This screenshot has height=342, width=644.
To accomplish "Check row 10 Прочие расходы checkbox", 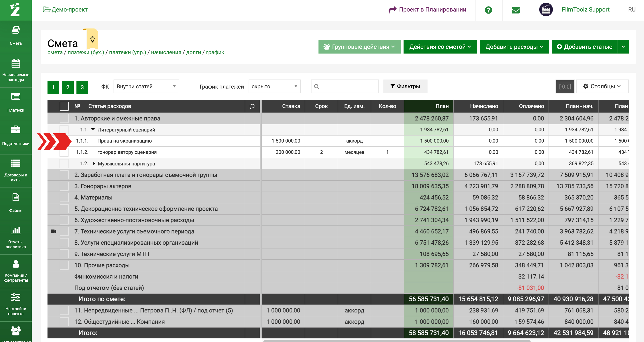I will click(x=64, y=265).
